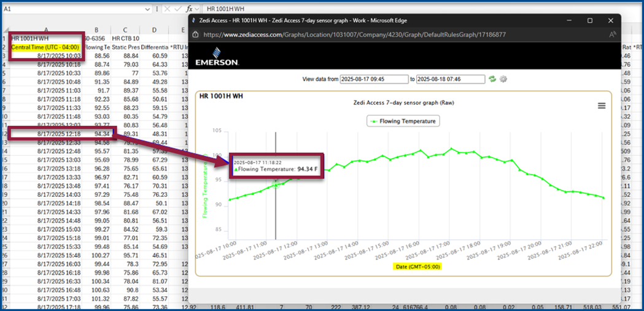Expand the Excel Name Box dropdown
Viewport: 644px width, 311px height.
[148, 9]
